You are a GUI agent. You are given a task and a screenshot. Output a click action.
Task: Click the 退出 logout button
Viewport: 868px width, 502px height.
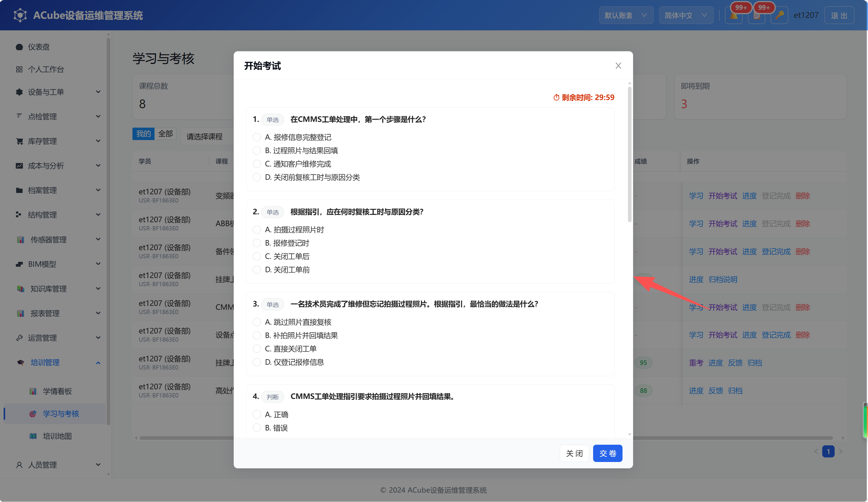click(839, 15)
